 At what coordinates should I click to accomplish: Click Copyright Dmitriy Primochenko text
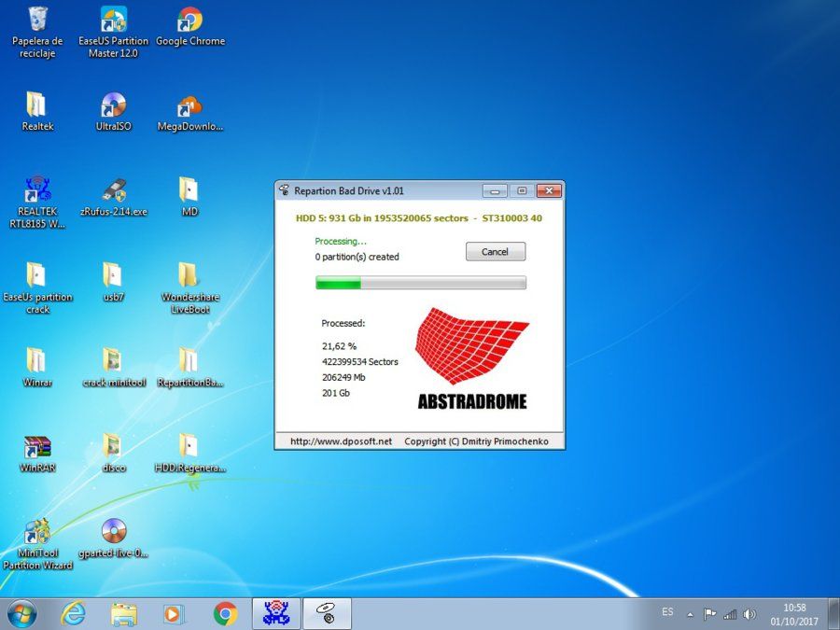click(x=476, y=441)
